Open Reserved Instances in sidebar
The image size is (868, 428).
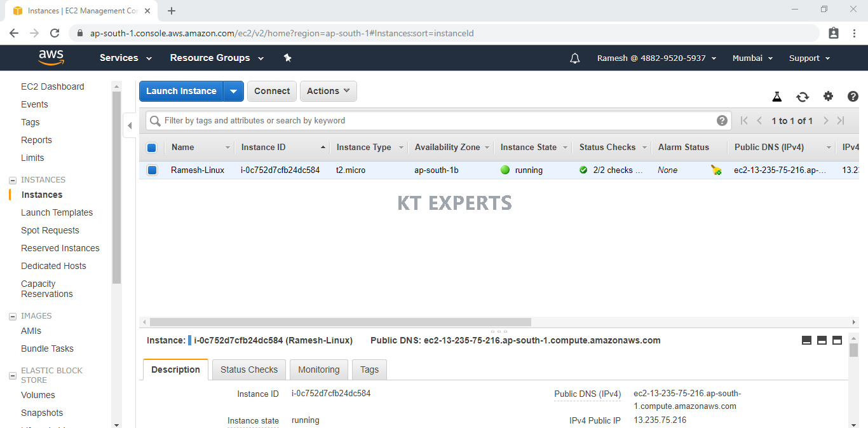point(60,248)
